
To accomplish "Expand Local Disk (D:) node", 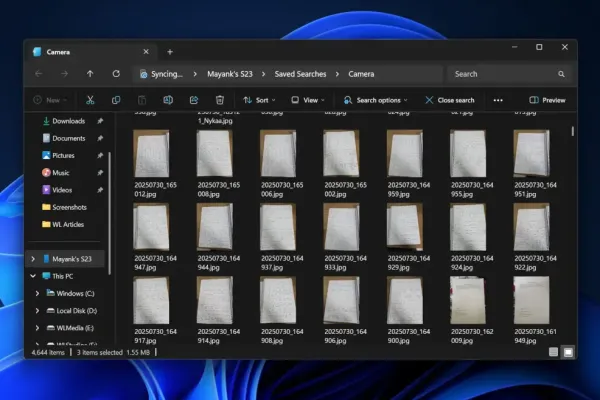I will point(37,311).
